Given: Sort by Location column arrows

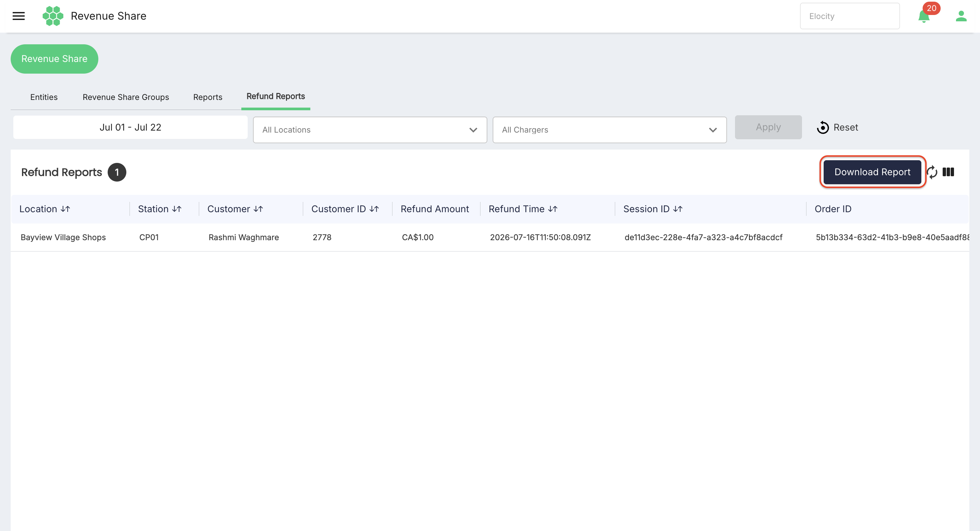Looking at the screenshot, I should 65,209.
